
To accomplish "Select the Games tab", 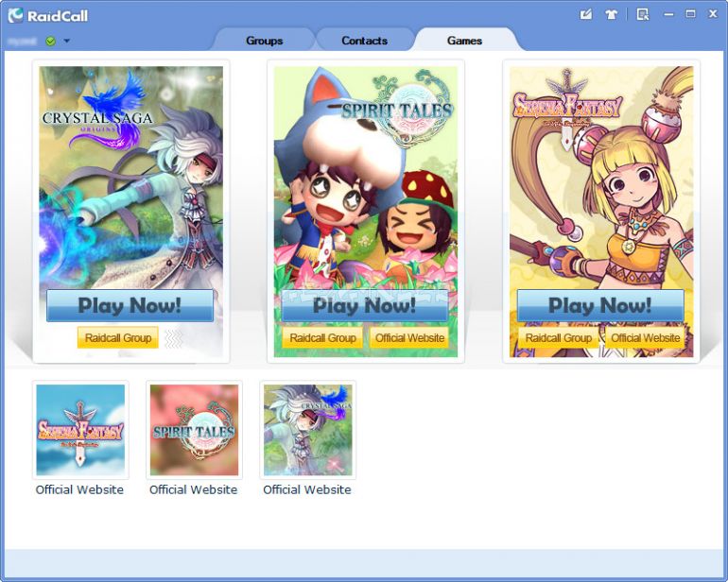I will pyautogui.click(x=464, y=41).
